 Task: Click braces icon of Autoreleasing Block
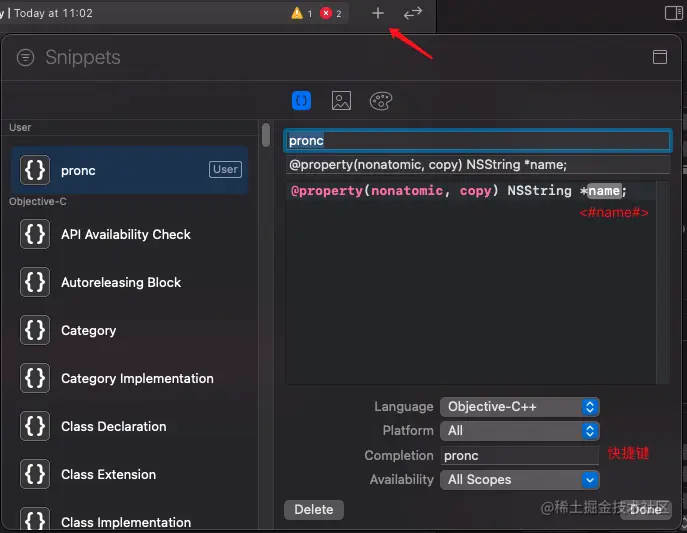pos(35,282)
